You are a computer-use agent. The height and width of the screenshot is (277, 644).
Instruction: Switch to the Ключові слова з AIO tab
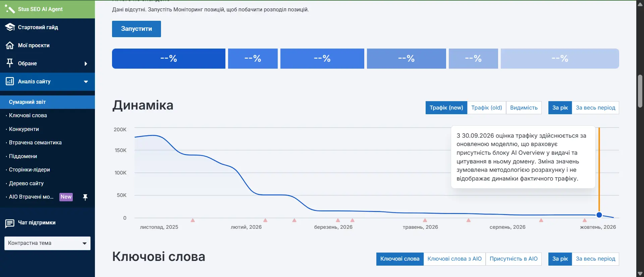[454, 259]
